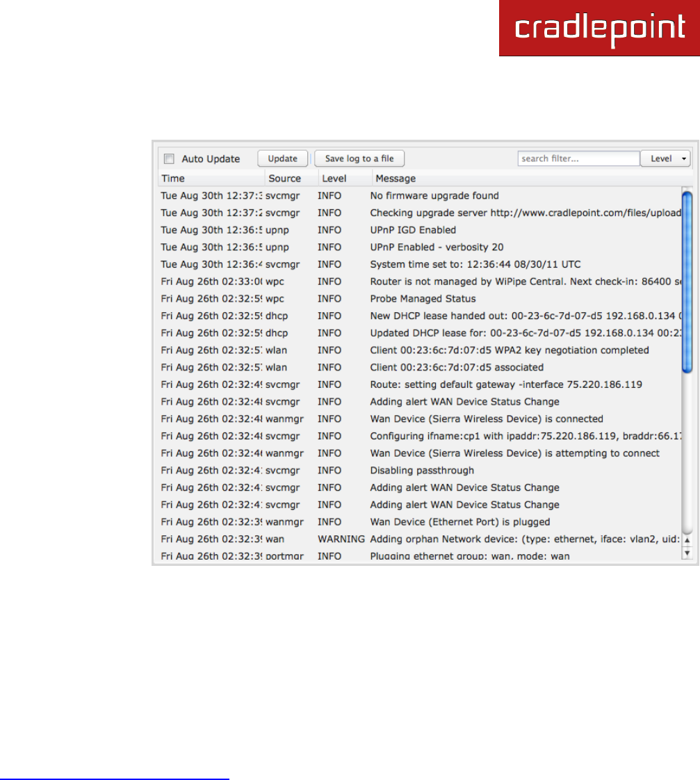Select 'Plugging ethernet group: wan' row

tap(419, 555)
